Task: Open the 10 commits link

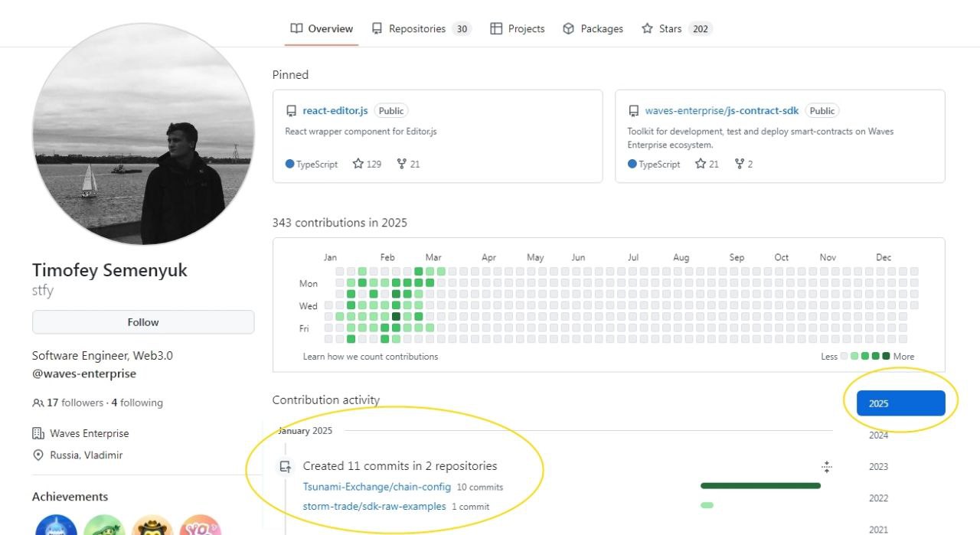Action: pyautogui.click(x=480, y=488)
